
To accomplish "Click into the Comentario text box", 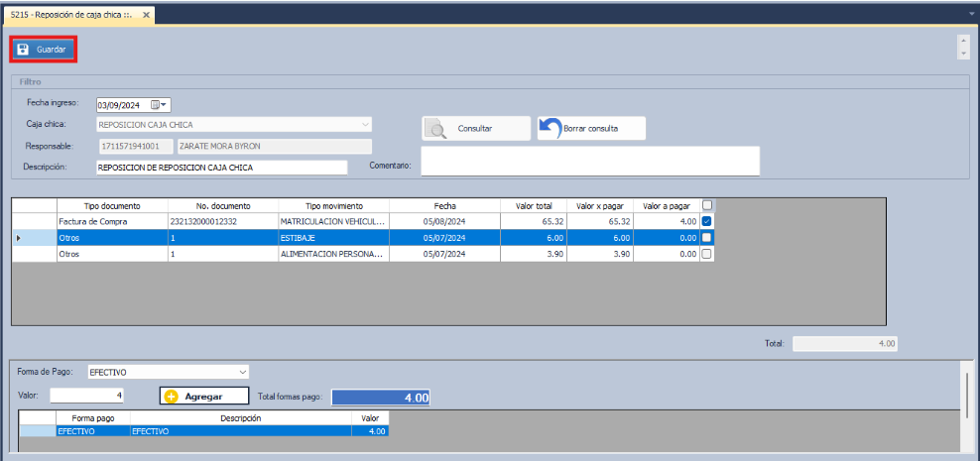I will pos(590,161).
